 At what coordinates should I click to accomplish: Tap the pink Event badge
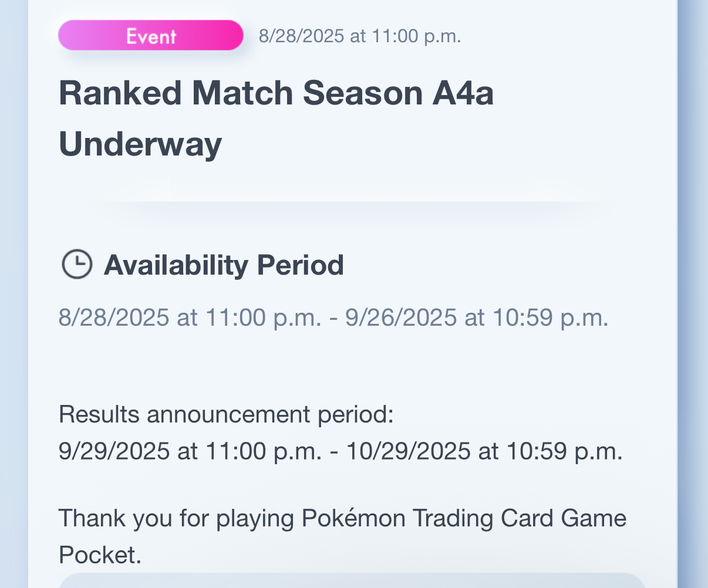pyautogui.click(x=151, y=35)
